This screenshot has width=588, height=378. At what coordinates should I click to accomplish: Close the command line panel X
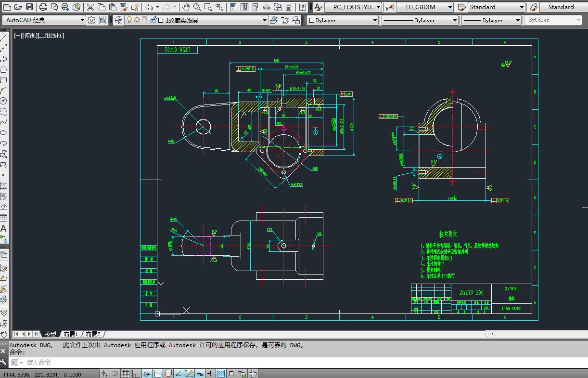coord(3,351)
